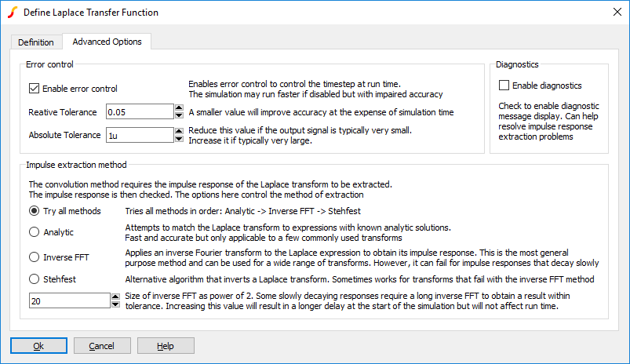Increase Absolute Tolerance with up arrow
The image size is (630, 364).
pyautogui.click(x=179, y=131)
